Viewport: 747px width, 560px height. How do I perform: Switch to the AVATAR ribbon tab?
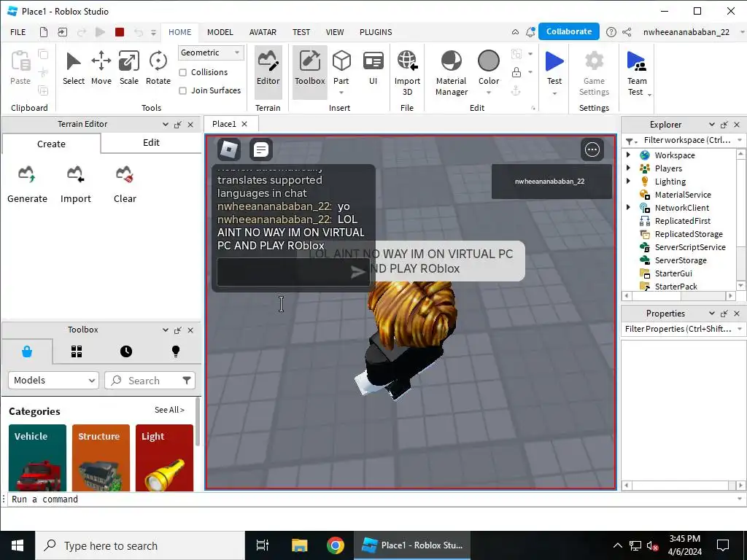[x=263, y=32]
